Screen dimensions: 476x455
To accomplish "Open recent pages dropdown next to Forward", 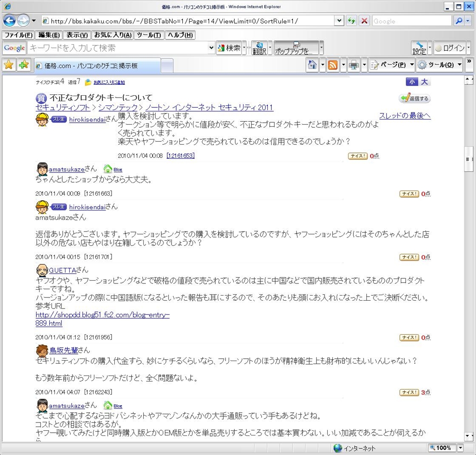I will (x=33, y=21).
